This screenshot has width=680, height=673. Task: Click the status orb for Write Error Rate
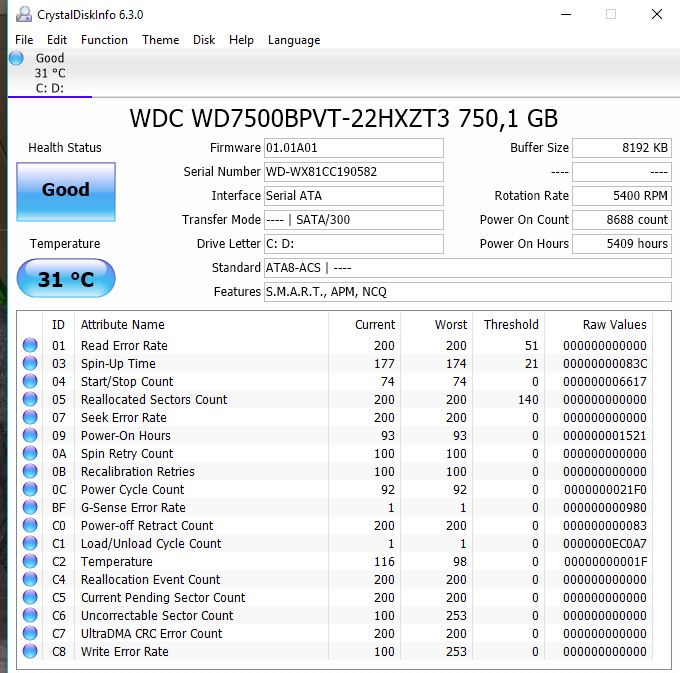(x=30, y=652)
